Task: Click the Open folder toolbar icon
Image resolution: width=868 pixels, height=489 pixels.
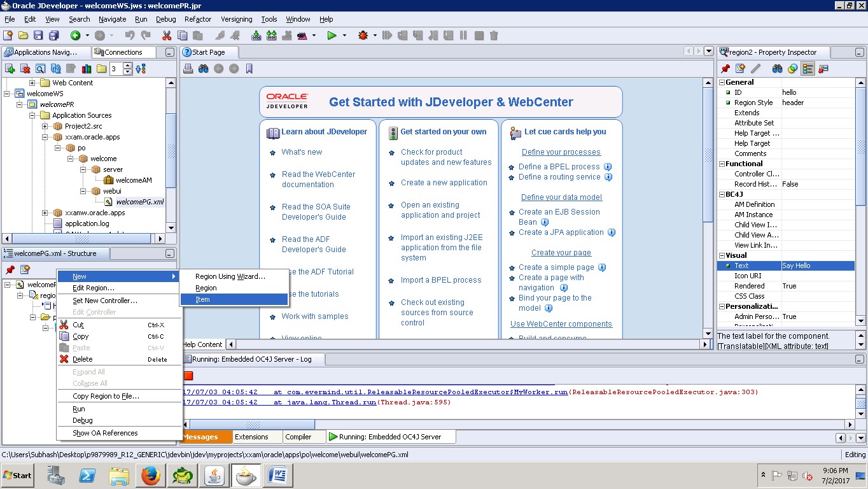Action: (24, 36)
